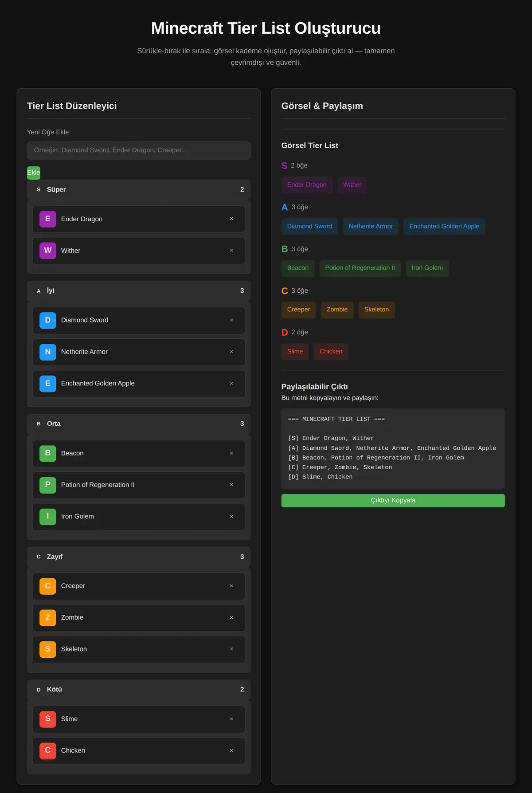Click the purple E icon beside Ender Dragon
Viewport: 532px width, 793px height.
click(x=48, y=219)
